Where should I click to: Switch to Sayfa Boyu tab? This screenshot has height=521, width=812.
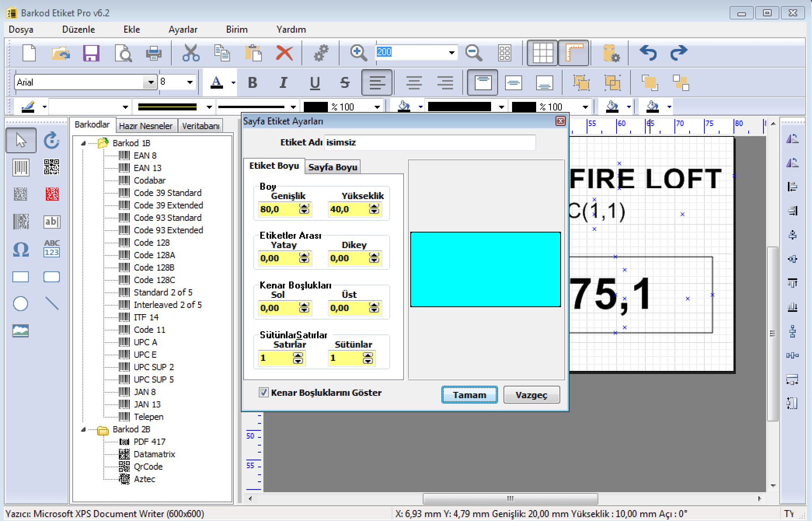[x=333, y=167]
